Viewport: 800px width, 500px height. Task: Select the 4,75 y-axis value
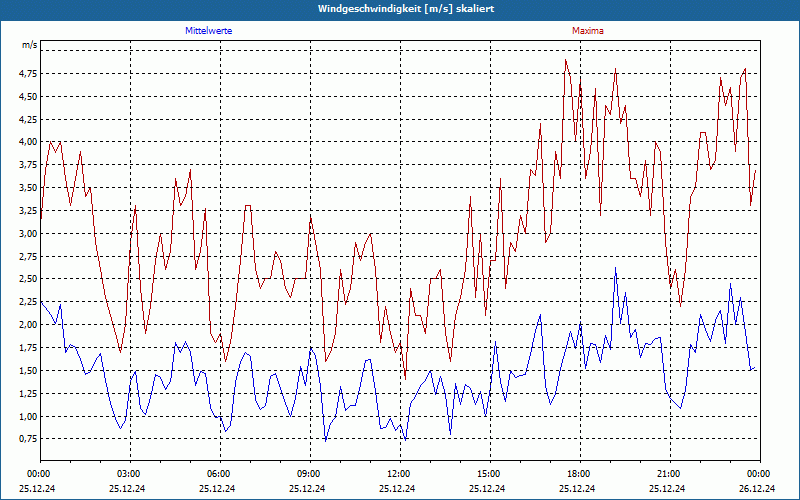coord(29,74)
